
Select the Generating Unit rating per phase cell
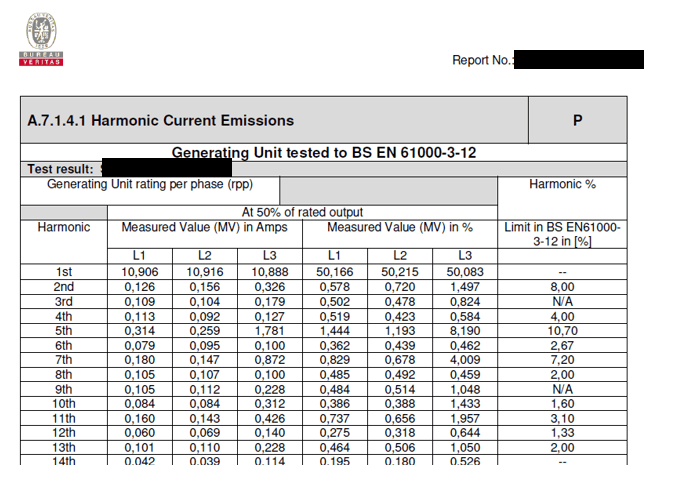tap(150, 185)
